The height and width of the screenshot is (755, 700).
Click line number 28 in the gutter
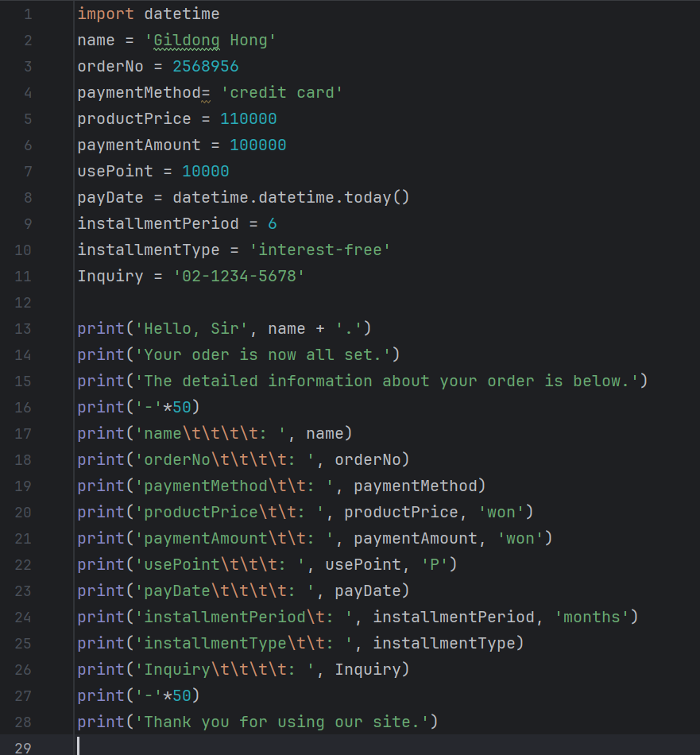22,722
